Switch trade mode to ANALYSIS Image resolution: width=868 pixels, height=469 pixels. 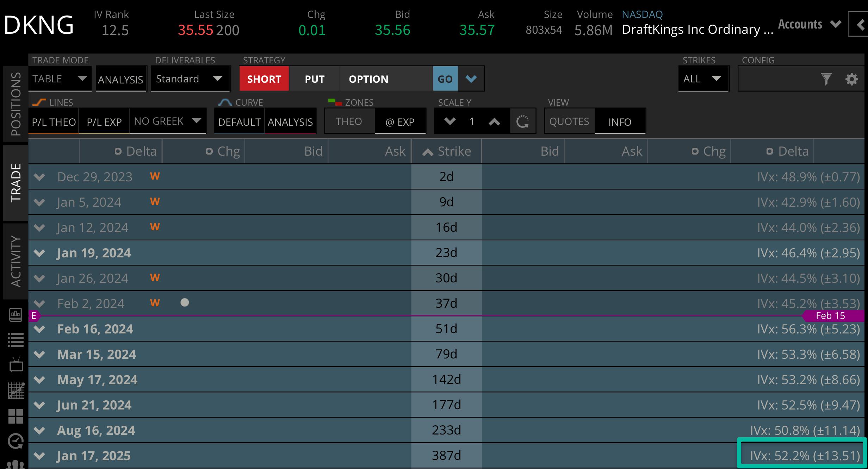tap(120, 80)
